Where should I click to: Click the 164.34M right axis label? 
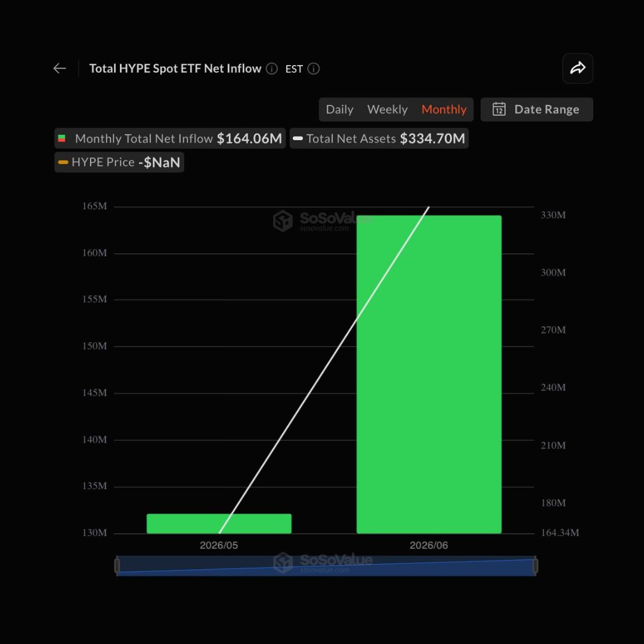[x=560, y=532]
